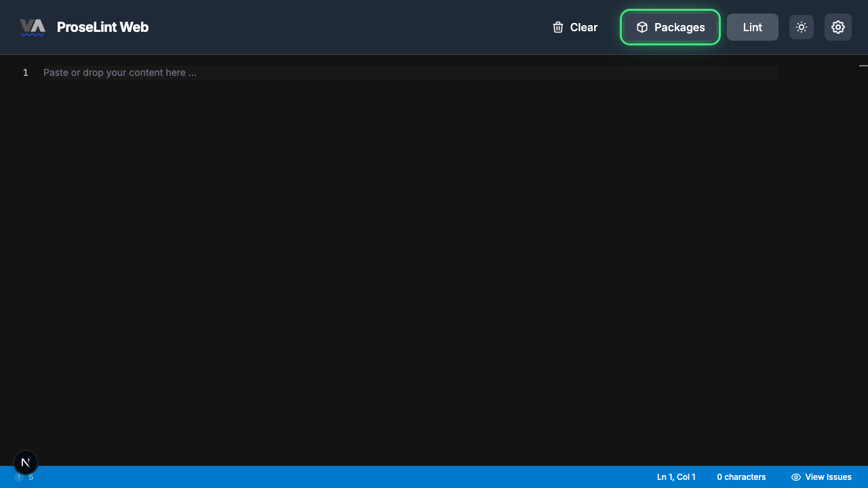This screenshot has width=868, height=488.
Task: Click the ProseLint Web logo
Action: point(33,27)
